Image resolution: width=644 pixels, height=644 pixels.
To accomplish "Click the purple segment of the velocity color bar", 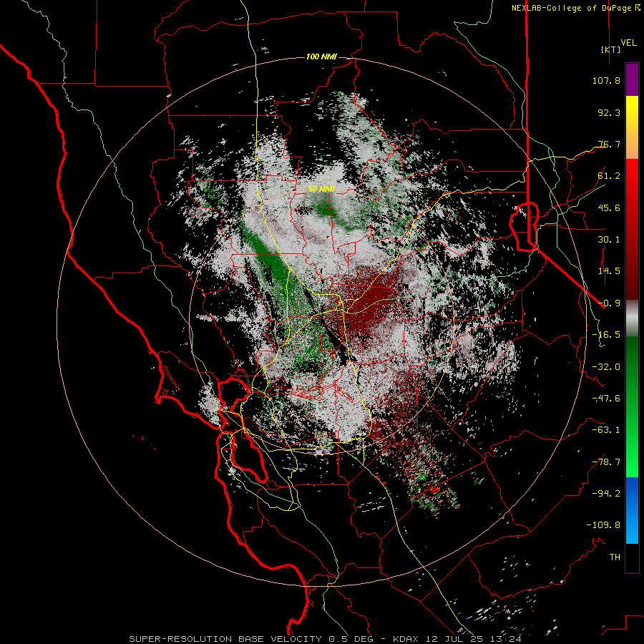I will pos(632,79).
